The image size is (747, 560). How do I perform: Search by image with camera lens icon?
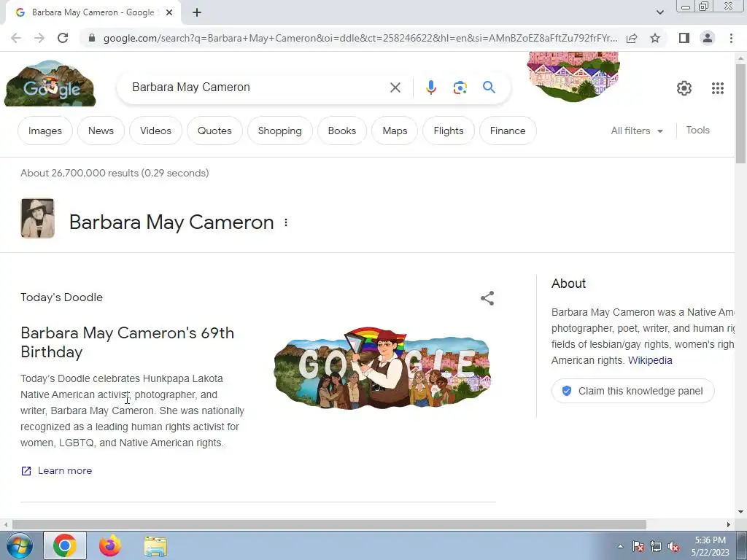[460, 87]
